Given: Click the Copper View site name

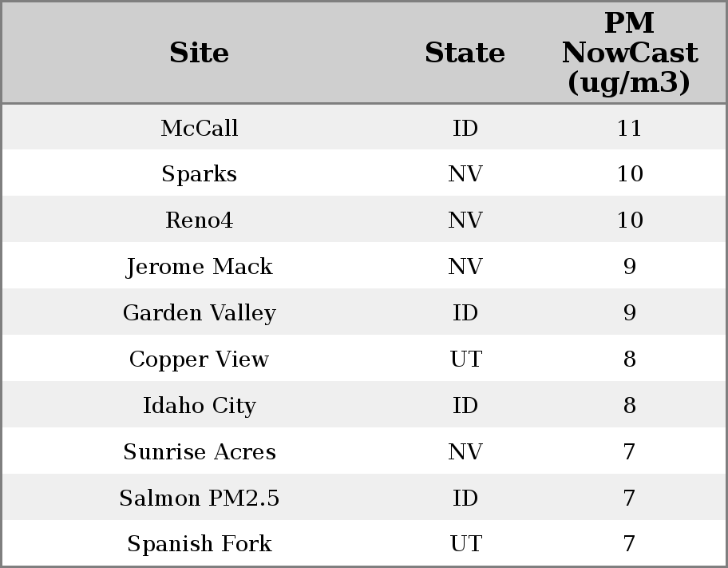Looking at the screenshot, I should 199,359.
